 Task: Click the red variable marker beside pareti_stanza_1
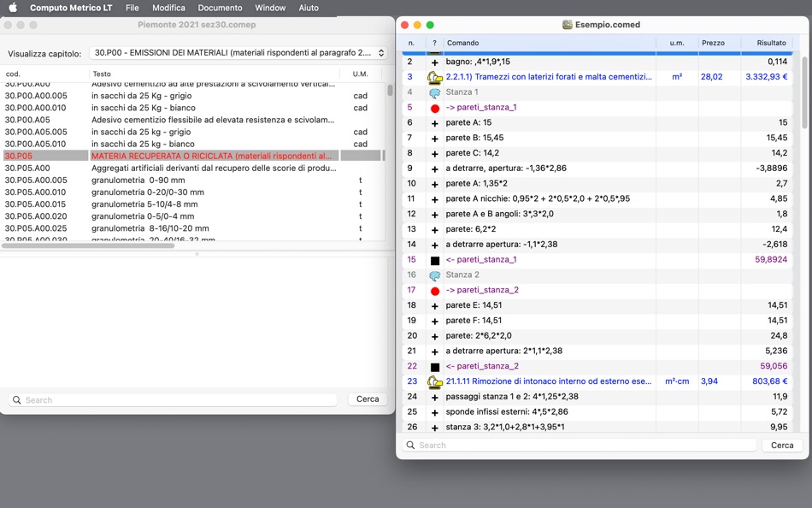point(435,107)
